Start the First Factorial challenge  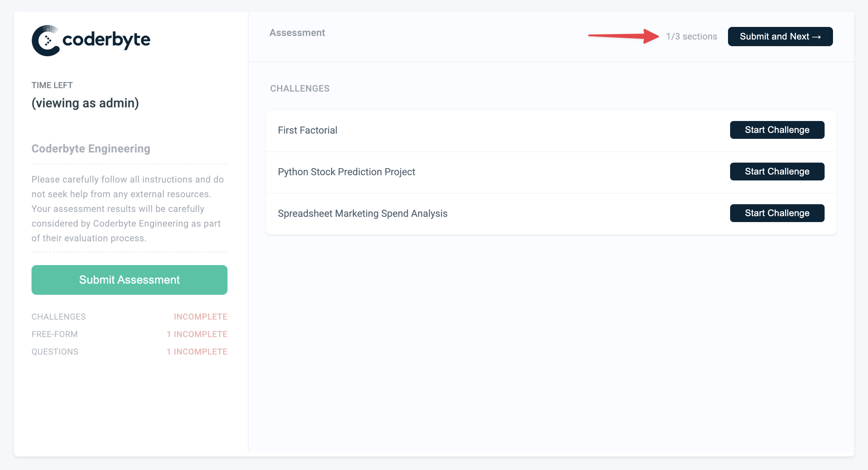click(777, 130)
